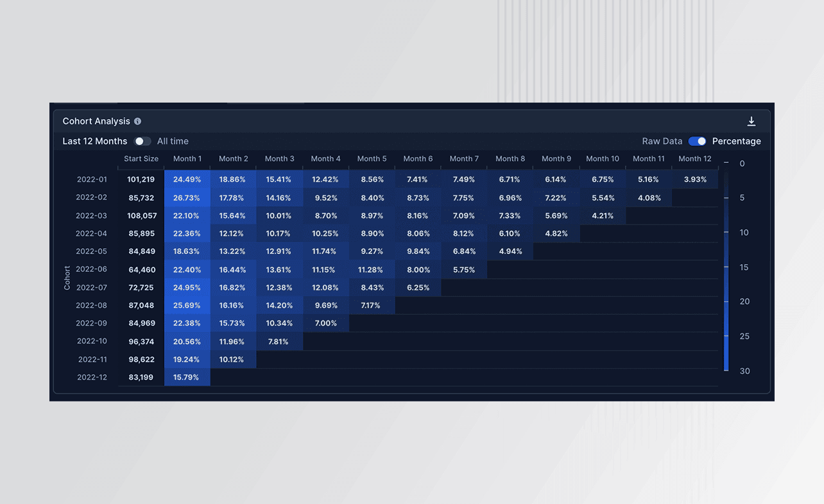Click start size value 64,460
This screenshot has width=824, height=504.
point(142,269)
